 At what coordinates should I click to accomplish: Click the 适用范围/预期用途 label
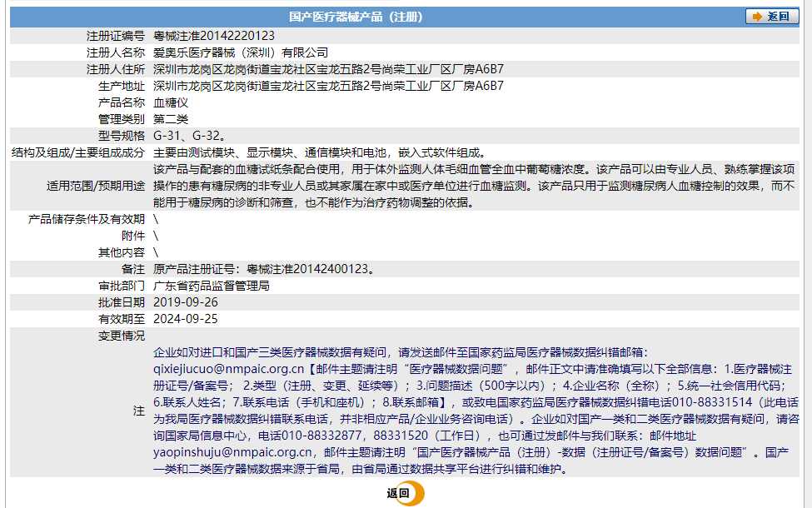(x=96, y=186)
